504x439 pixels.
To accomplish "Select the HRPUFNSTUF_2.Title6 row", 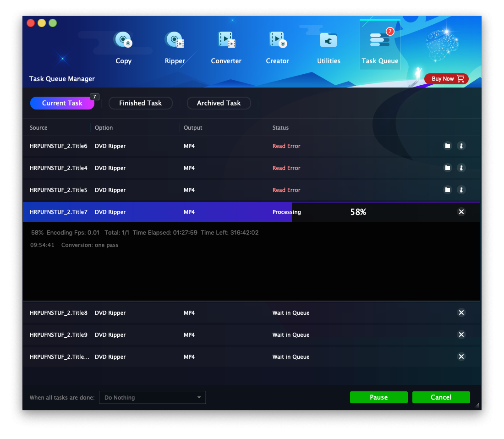I will pyautogui.click(x=252, y=146).
